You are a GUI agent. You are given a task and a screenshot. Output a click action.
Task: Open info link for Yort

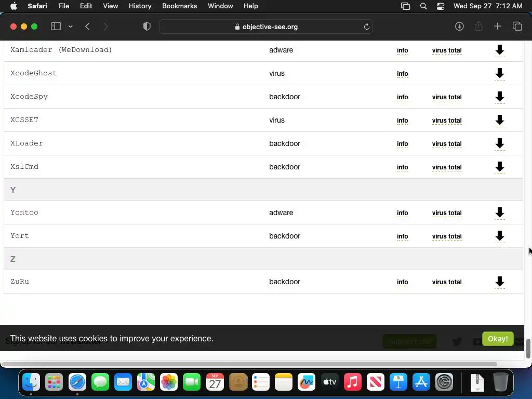pyautogui.click(x=403, y=236)
